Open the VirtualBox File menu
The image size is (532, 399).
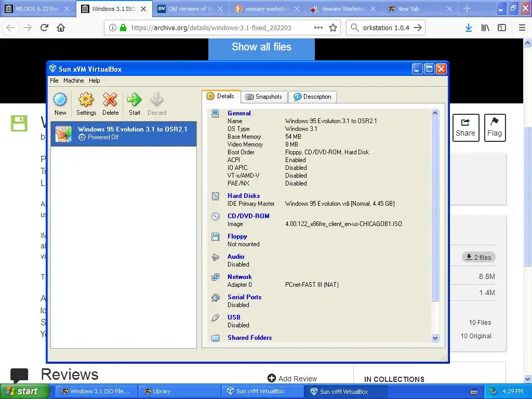coord(54,81)
